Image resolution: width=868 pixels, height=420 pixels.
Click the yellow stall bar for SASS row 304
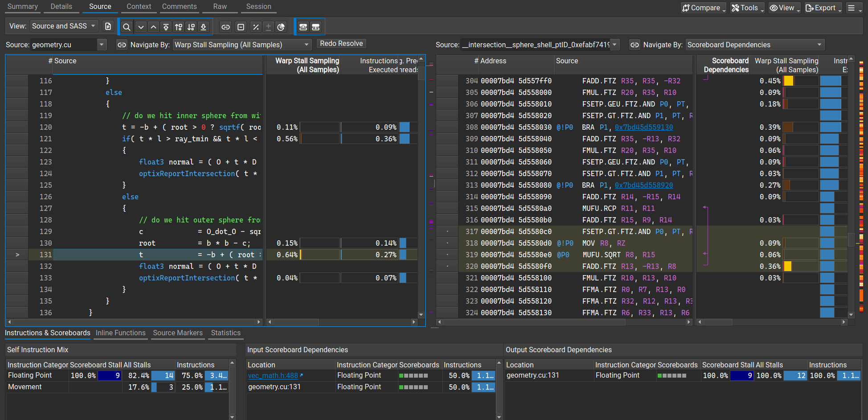point(788,81)
